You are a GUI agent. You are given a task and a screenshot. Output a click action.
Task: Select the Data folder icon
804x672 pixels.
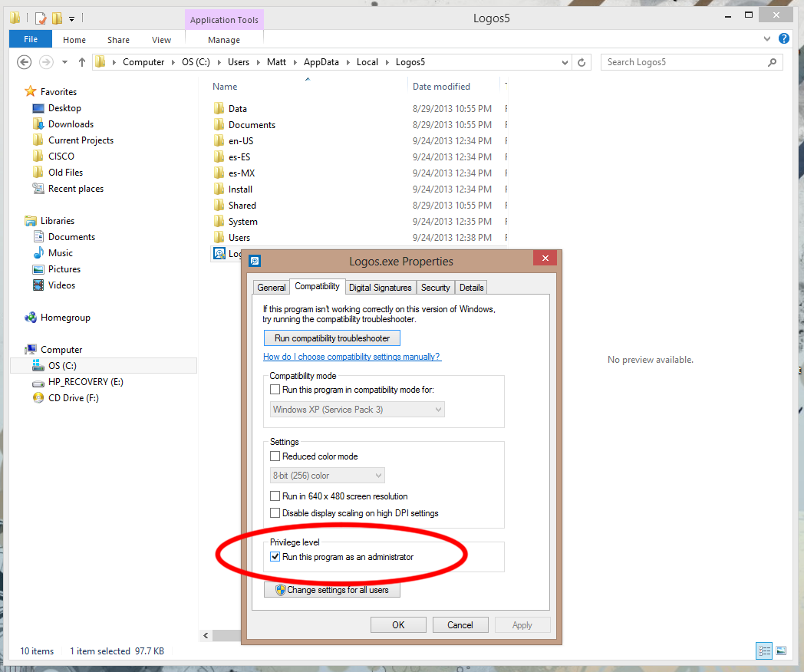click(x=219, y=109)
